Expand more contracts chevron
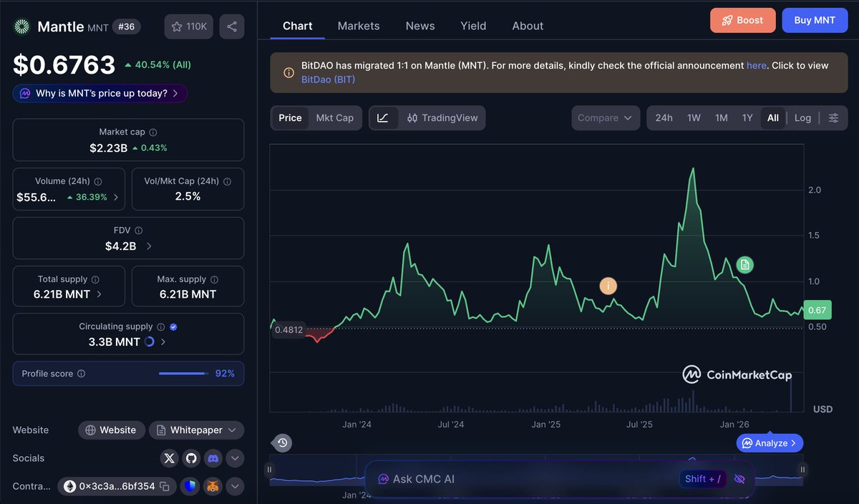Viewport: 859px width, 504px height. [x=236, y=487]
